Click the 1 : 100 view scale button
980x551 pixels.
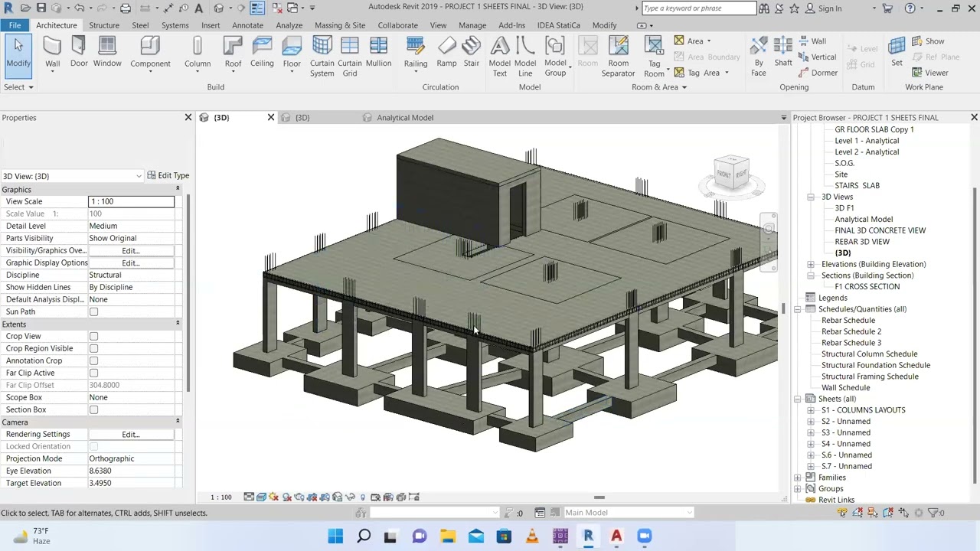coord(221,497)
